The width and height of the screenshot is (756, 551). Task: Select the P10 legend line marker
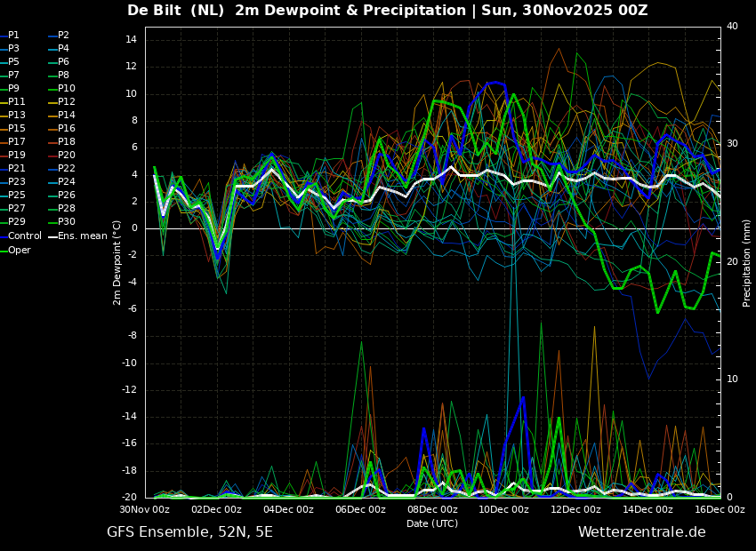tap(52, 89)
